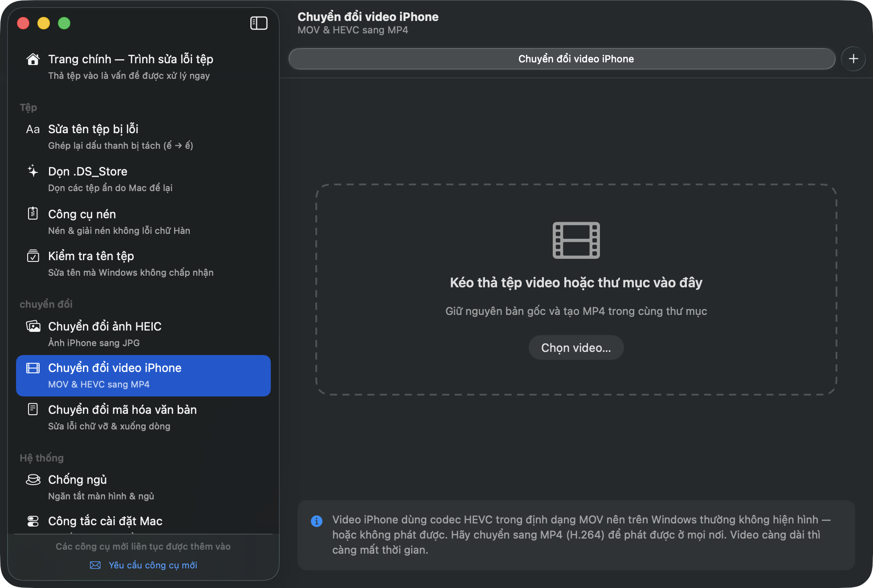Minimize the window with the yellow button
The width and height of the screenshot is (873, 588).
pos(44,23)
